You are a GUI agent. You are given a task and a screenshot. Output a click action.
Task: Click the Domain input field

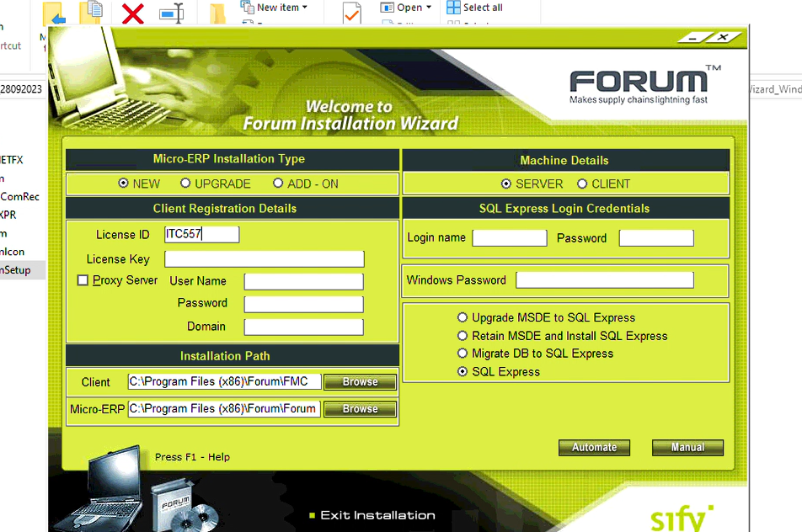click(x=304, y=327)
